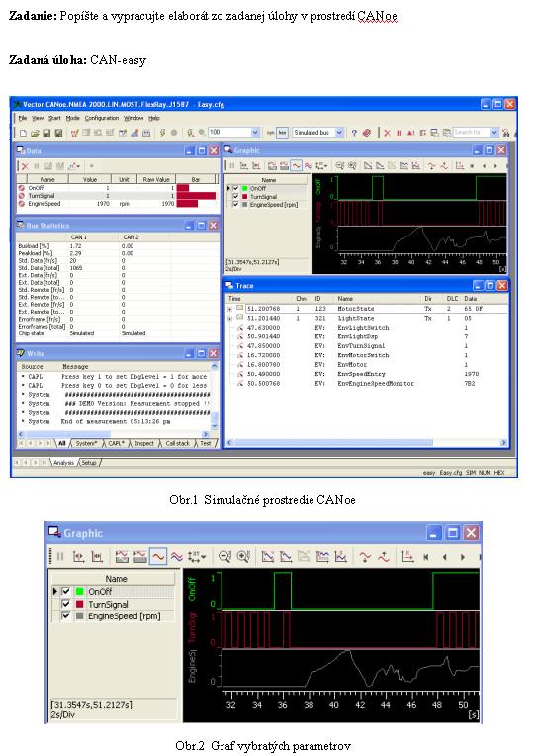Viewport: 533px width, 756px height.
Task: Click red up-arrow curve icon in large Graphic
Action: 384,556
